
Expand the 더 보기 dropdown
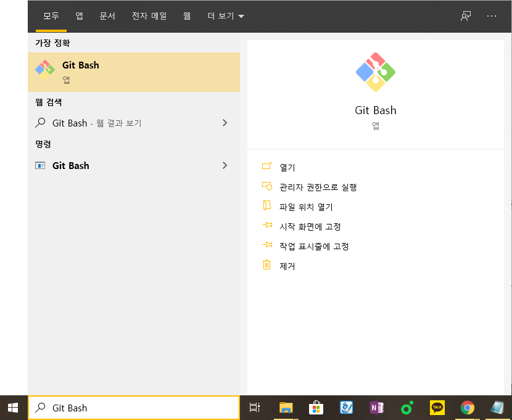226,16
